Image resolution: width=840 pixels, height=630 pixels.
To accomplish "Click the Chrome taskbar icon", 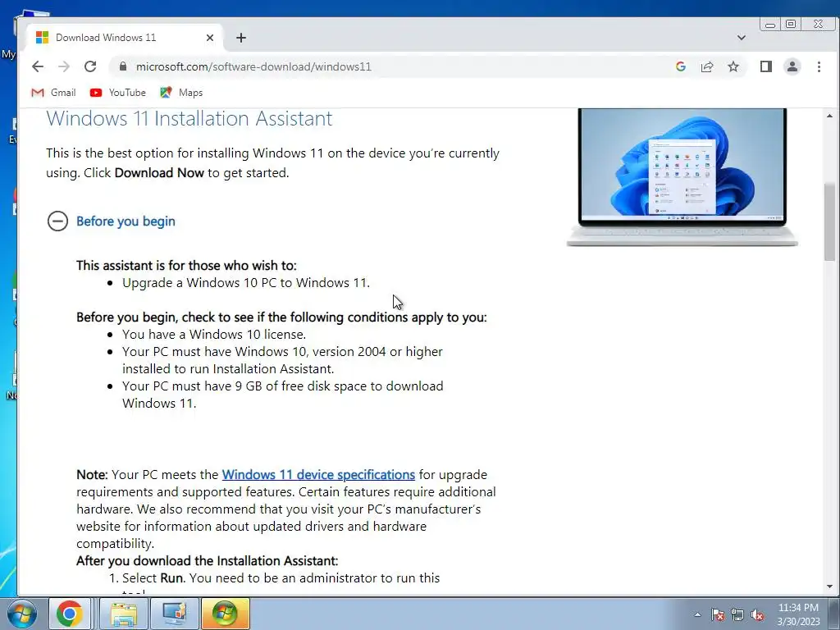I will tap(71, 614).
